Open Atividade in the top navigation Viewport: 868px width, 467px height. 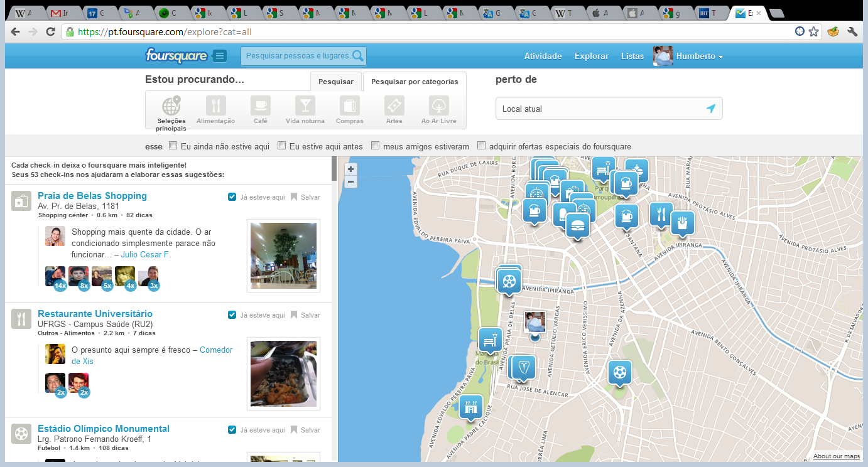click(543, 56)
